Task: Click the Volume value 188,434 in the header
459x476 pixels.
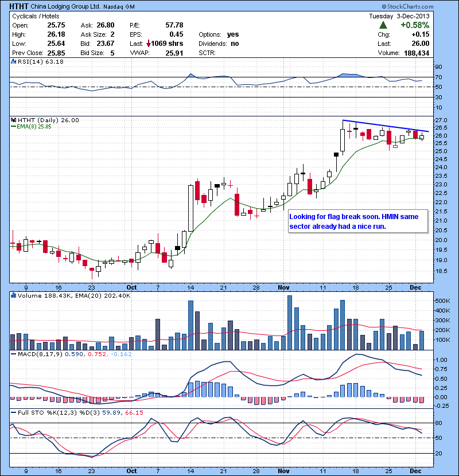Action: (417, 53)
